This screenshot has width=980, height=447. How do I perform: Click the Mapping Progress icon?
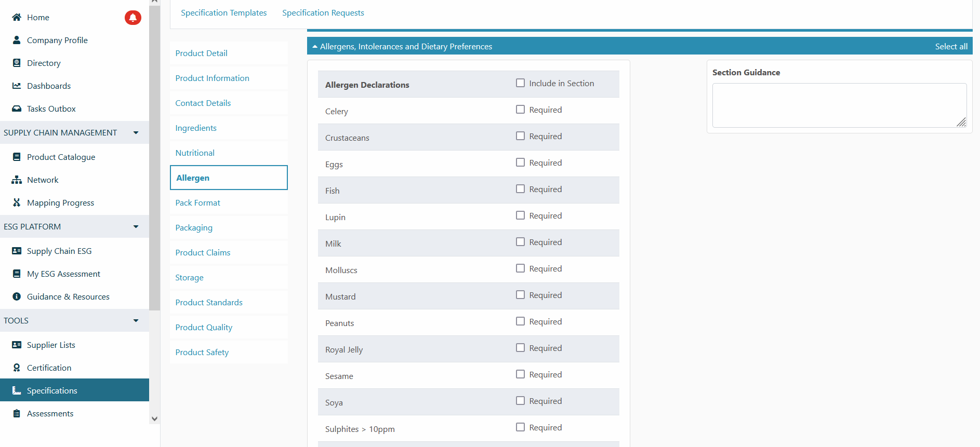(17, 202)
